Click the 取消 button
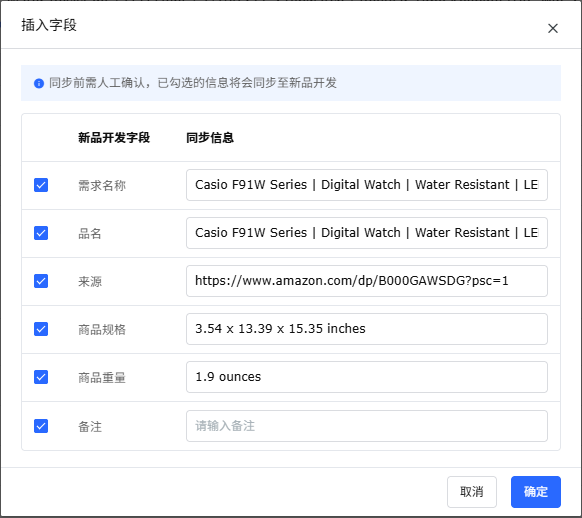Image resolution: width=582 pixels, height=518 pixels. tap(472, 492)
